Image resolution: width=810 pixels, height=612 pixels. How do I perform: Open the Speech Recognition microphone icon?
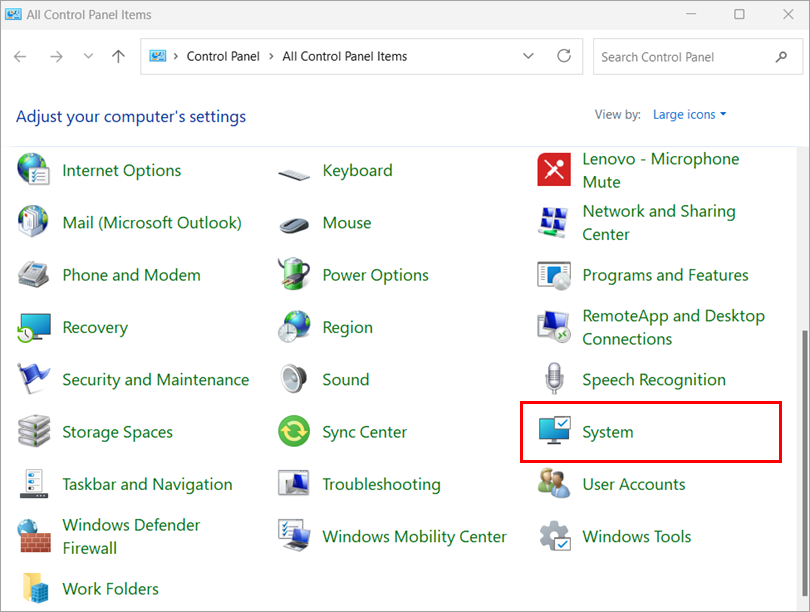(x=554, y=380)
